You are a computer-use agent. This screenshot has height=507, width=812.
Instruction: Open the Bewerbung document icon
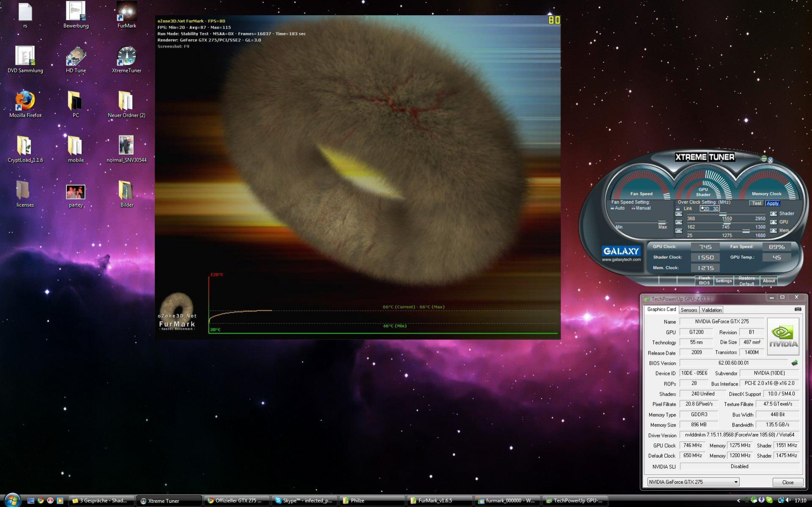[76, 14]
